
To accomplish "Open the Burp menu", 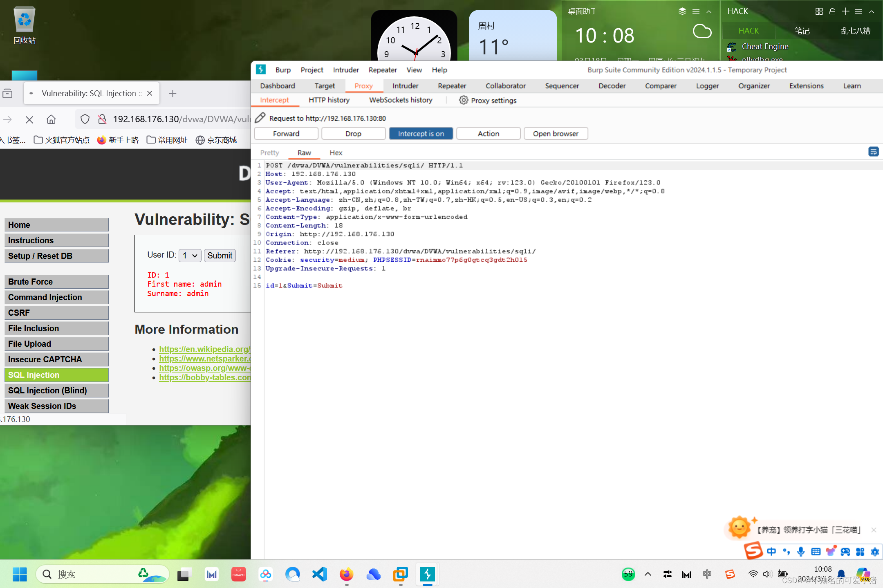I will point(283,70).
